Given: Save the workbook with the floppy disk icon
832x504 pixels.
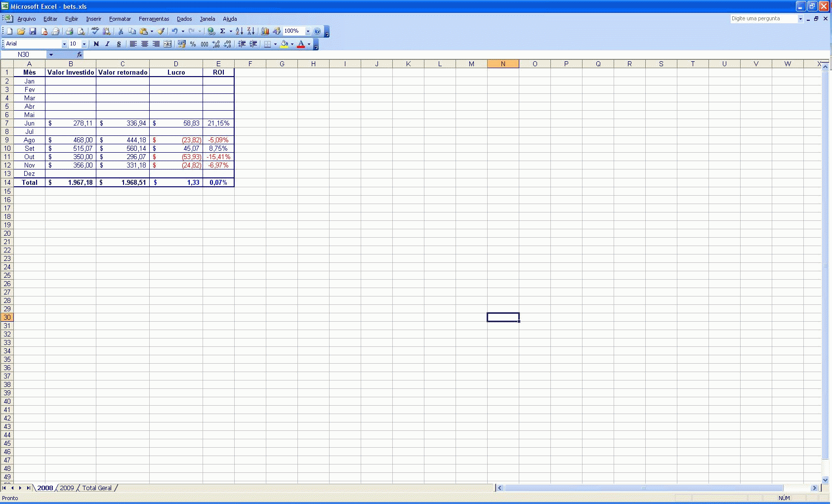Looking at the screenshot, I should 33,31.
